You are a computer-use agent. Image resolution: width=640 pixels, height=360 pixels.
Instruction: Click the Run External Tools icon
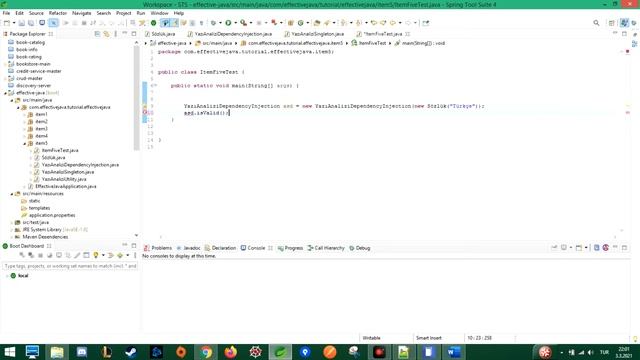pos(243,23)
